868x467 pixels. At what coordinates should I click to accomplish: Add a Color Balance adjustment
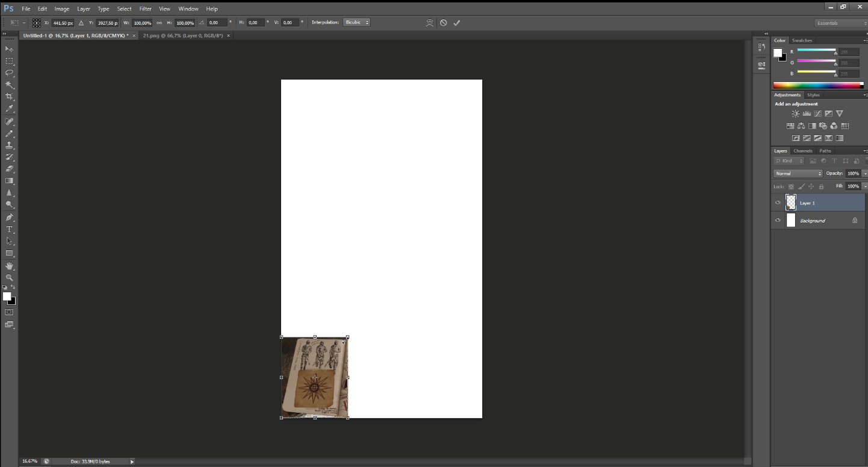[x=801, y=126]
